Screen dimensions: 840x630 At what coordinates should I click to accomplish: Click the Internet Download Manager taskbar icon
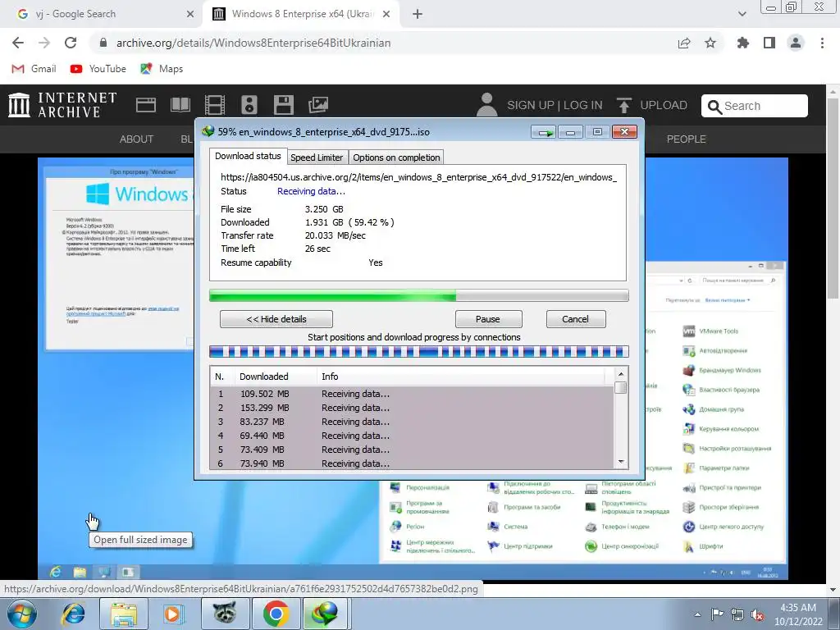[x=325, y=614]
